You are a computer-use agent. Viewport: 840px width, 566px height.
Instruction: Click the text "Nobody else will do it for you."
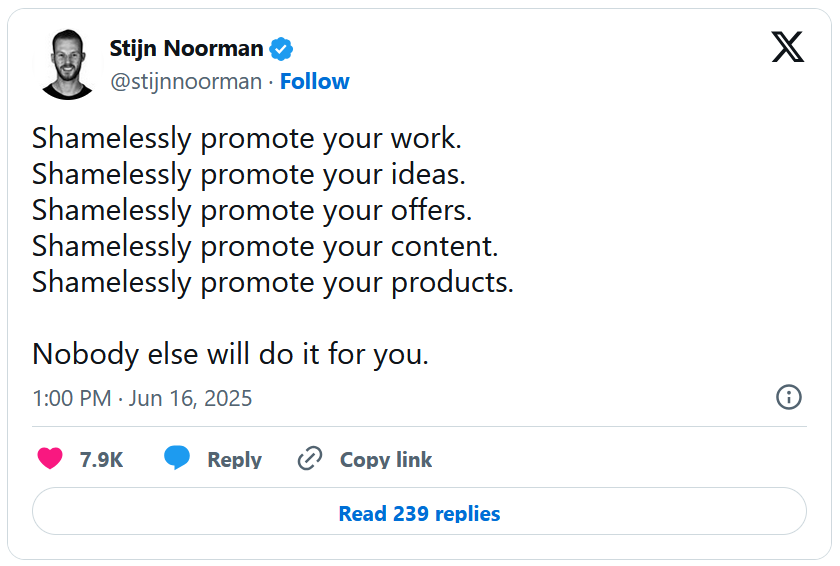tap(230, 354)
